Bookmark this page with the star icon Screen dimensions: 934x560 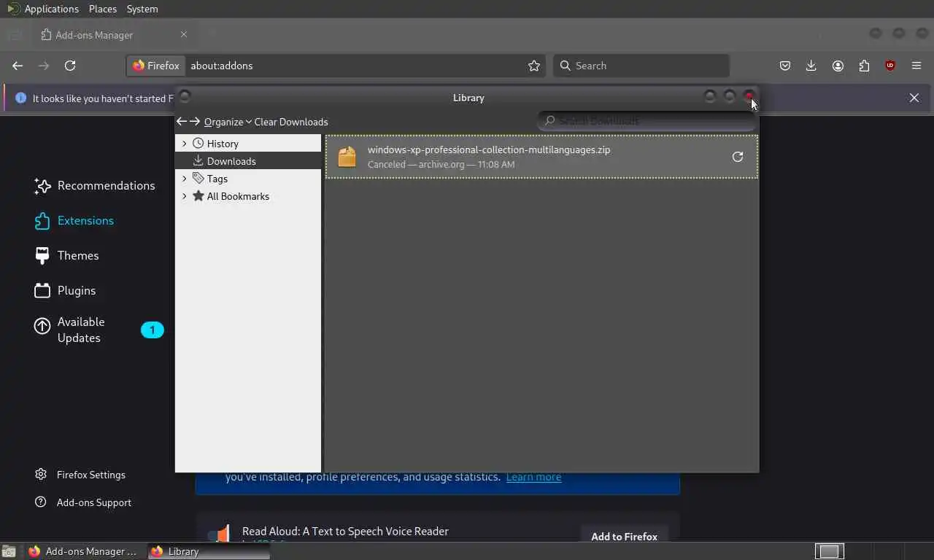pyautogui.click(x=534, y=66)
